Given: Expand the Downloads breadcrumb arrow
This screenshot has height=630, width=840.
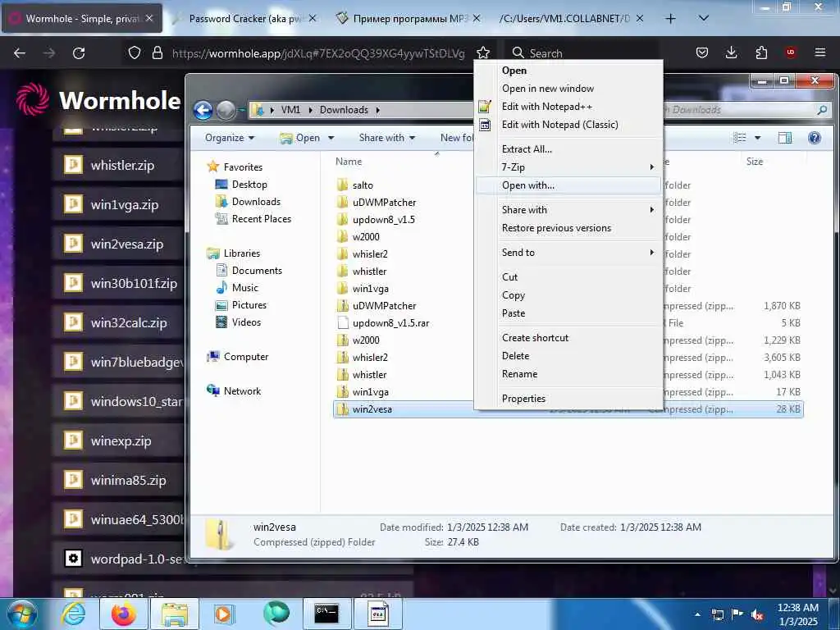Looking at the screenshot, I should (x=377, y=110).
